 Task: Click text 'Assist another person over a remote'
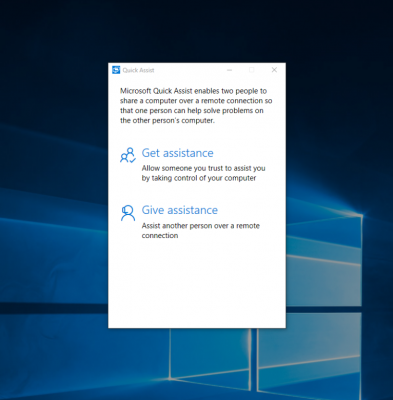pos(201,226)
